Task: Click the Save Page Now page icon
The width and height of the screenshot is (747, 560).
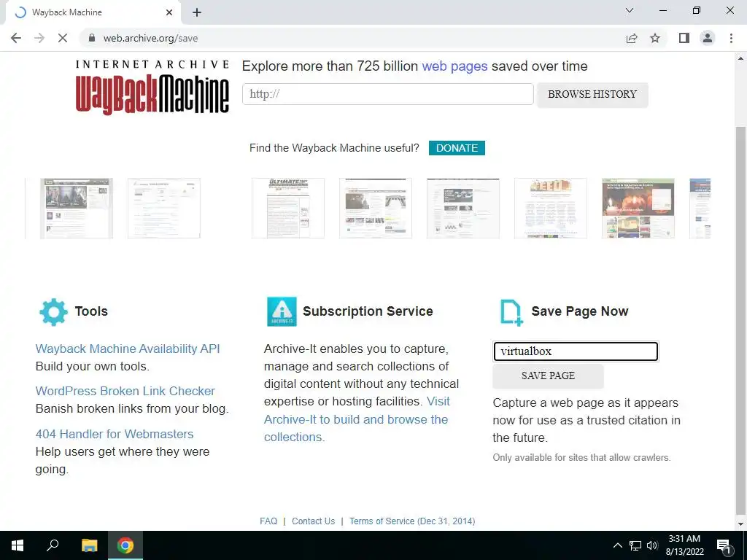Action: (x=511, y=312)
